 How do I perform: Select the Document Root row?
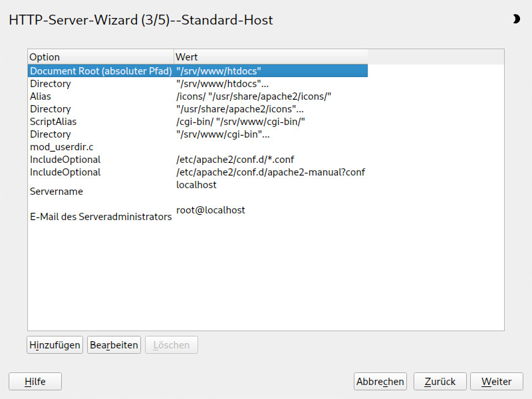(198, 71)
